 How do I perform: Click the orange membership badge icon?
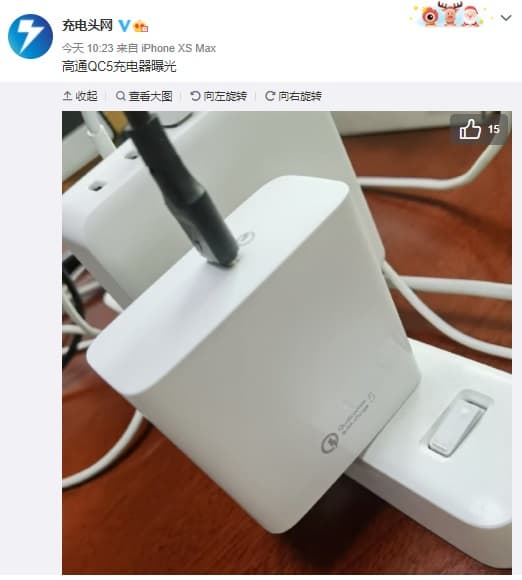click(141, 26)
